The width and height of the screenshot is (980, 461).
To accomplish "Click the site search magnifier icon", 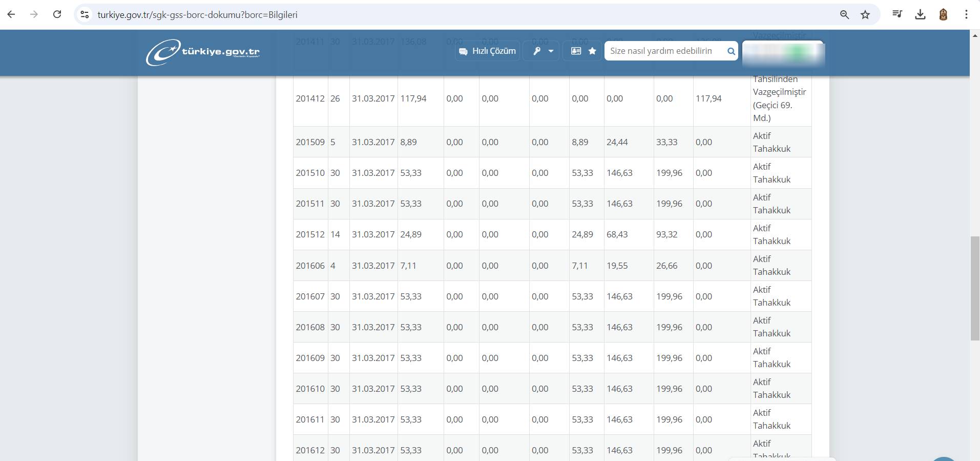I will pyautogui.click(x=731, y=51).
